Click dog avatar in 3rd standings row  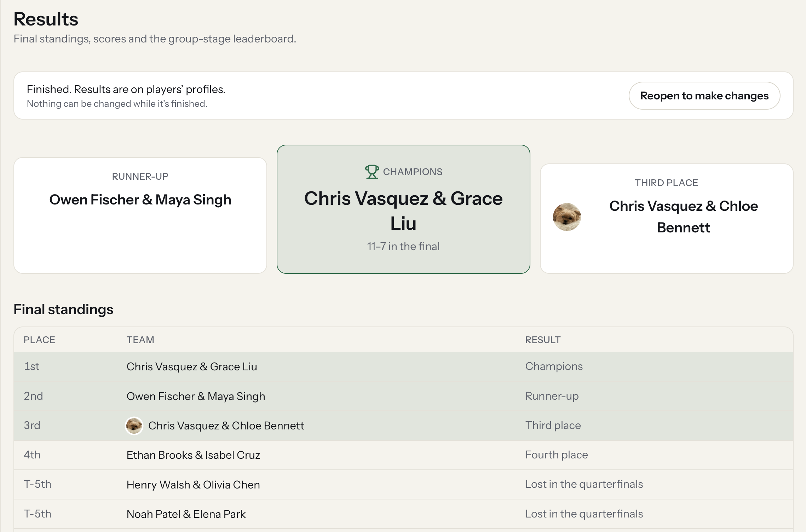tap(134, 426)
